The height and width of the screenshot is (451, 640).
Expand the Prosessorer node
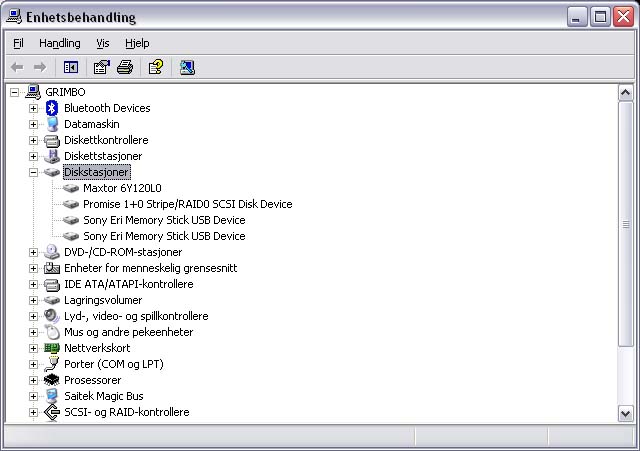[x=33, y=380]
